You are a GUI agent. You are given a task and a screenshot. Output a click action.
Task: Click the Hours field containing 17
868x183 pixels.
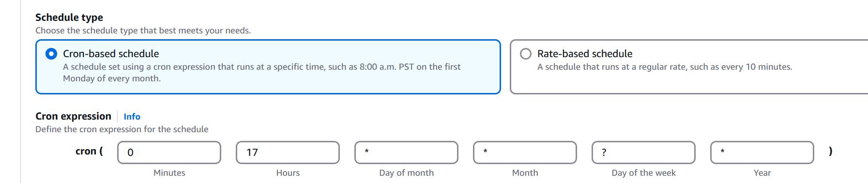pyautogui.click(x=288, y=152)
